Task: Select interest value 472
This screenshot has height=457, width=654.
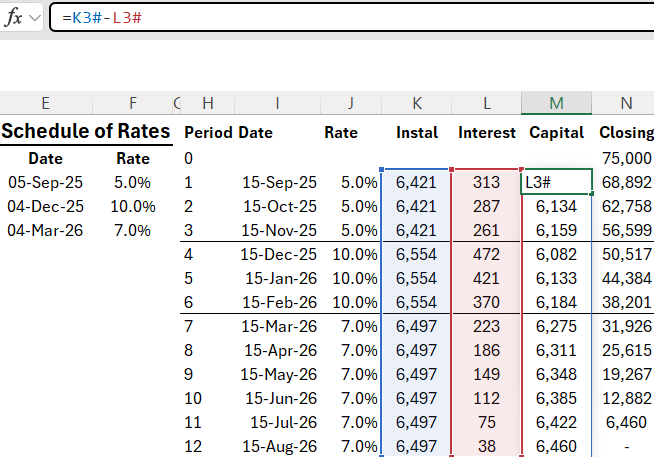Action: click(x=486, y=254)
